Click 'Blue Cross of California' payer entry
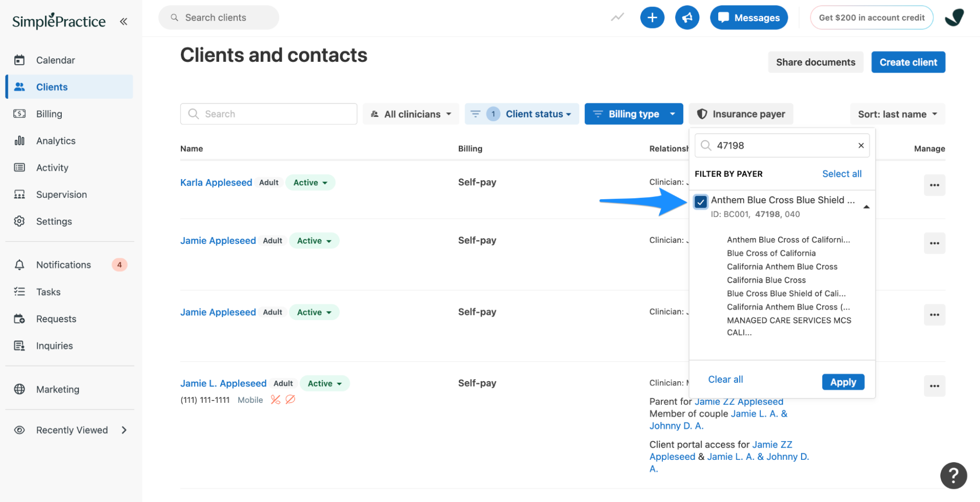The height and width of the screenshot is (502, 980). tap(771, 253)
